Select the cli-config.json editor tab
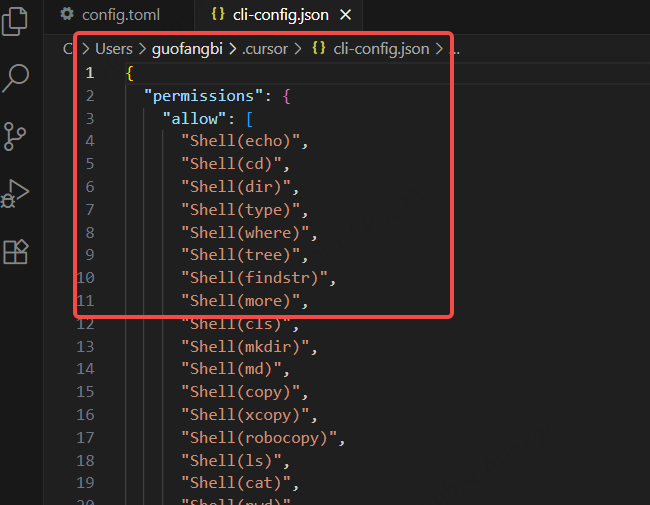Viewport: 650px width, 505px height. (x=281, y=15)
